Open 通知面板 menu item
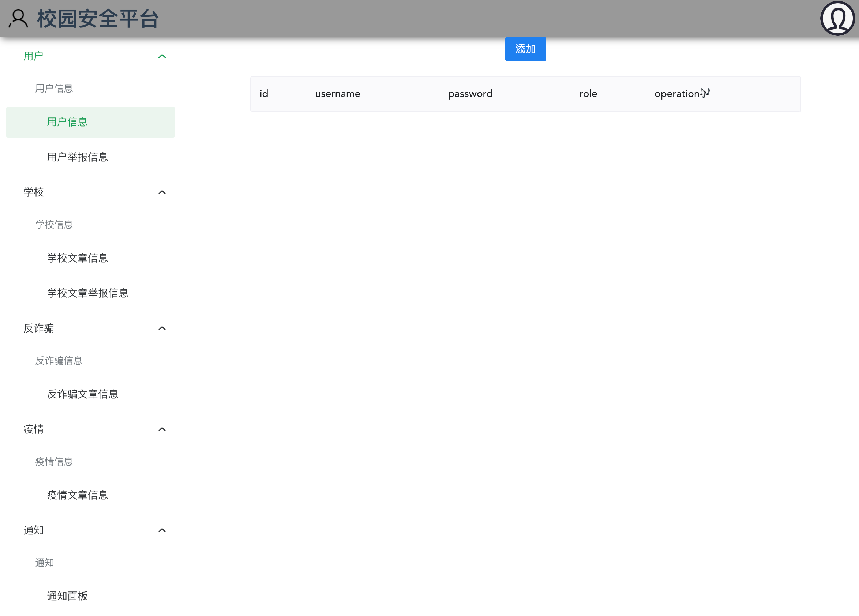The image size is (859, 616). point(67,596)
